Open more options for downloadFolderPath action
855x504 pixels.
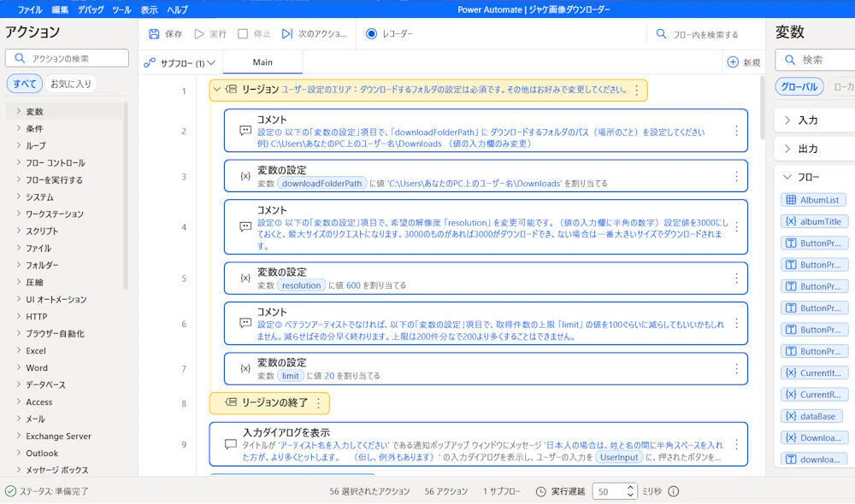(x=736, y=176)
